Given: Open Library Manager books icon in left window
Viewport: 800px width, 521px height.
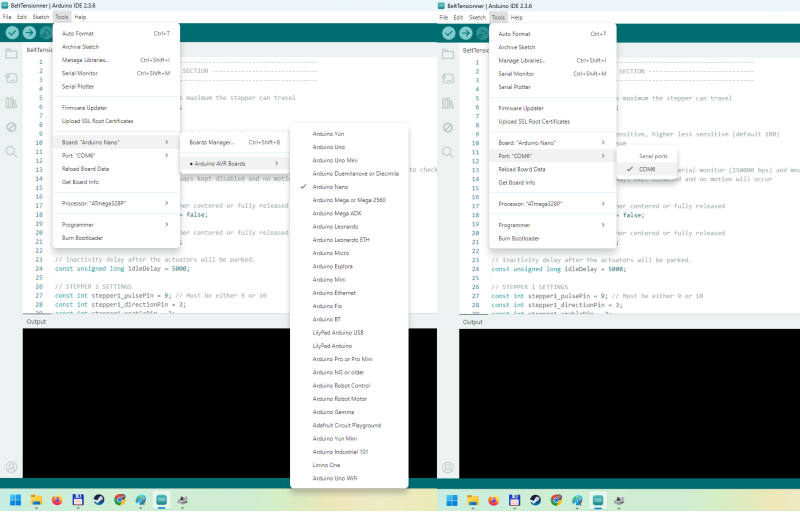Looking at the screenshot, I should (11, 103).
